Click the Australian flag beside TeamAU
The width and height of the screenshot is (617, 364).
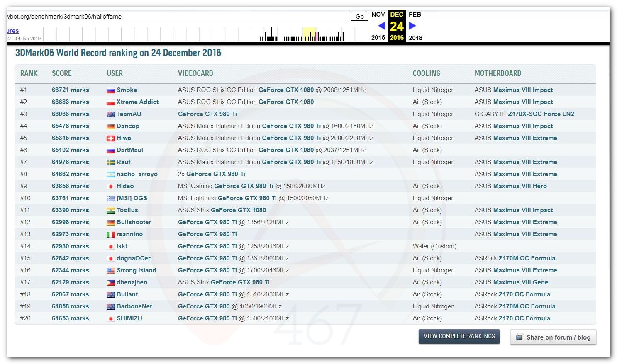click(x=110, y=114)
